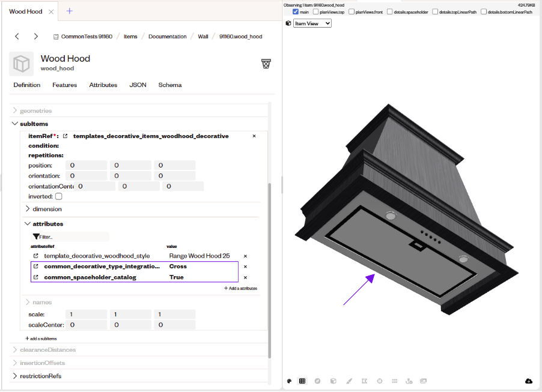Click the trash basket icon beside Wood Hood
542x392 pixels.
point(266,64)
